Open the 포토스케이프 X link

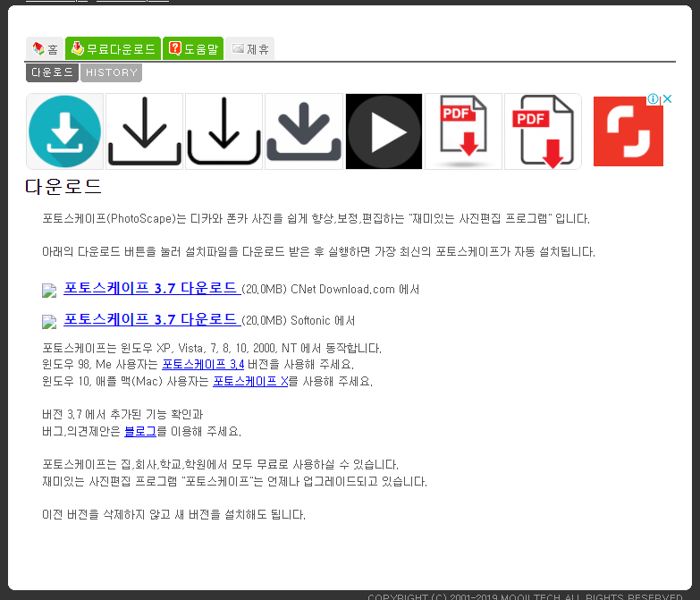(x=250, y=381)
